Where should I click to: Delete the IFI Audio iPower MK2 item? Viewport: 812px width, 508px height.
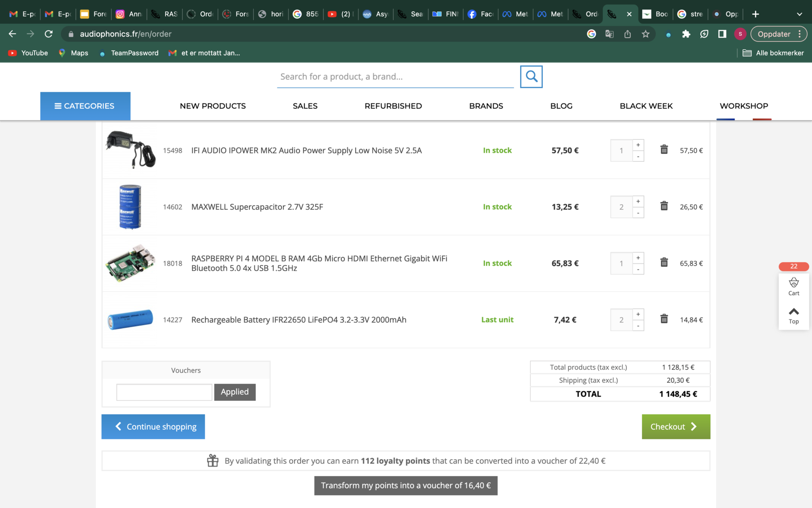(664, 150)
